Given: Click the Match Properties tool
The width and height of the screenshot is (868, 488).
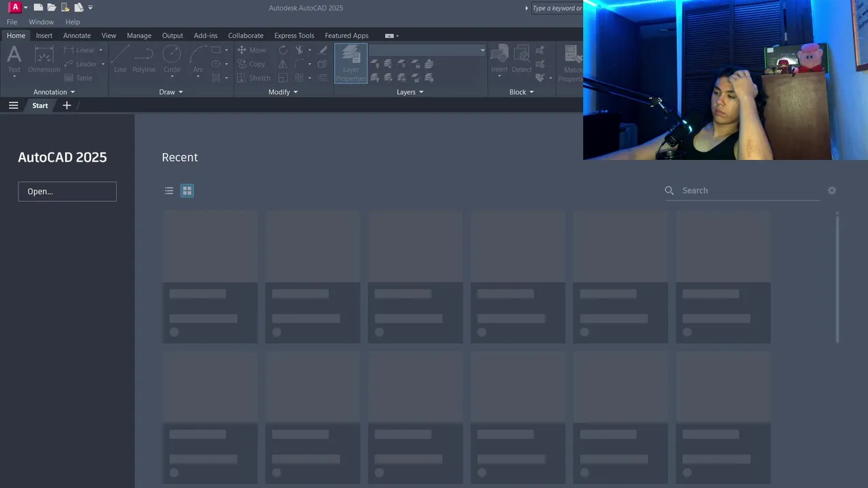Looking at the screenshot, I should click(571, 63).
